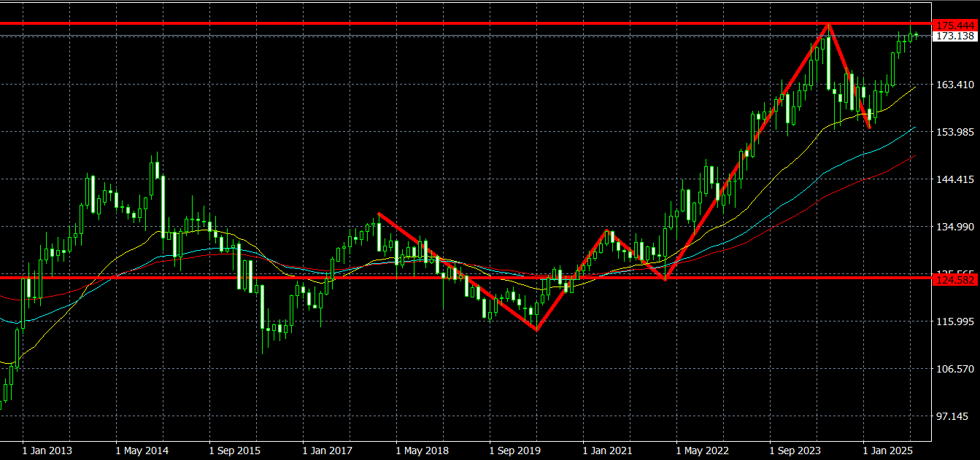
Task: Click the 1 Sep 2015 date label
Action: pos(235,451)
